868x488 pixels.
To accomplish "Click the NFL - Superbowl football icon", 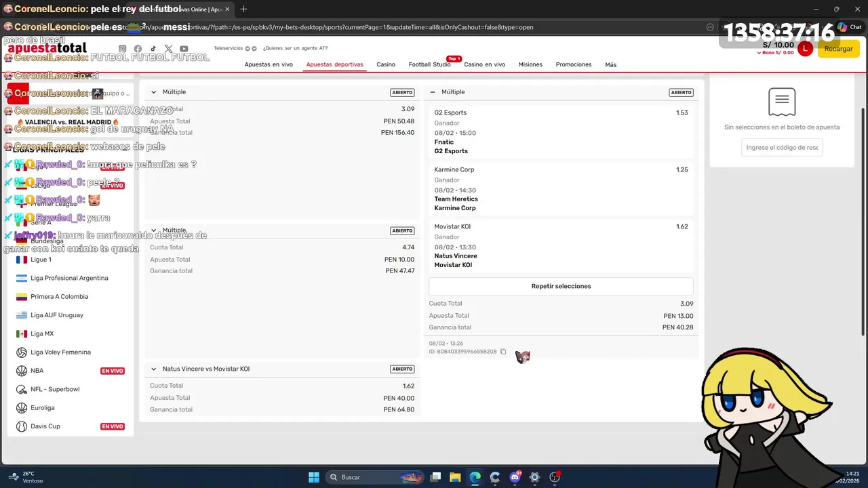I will pyautogui.click(x=22, y=389).
